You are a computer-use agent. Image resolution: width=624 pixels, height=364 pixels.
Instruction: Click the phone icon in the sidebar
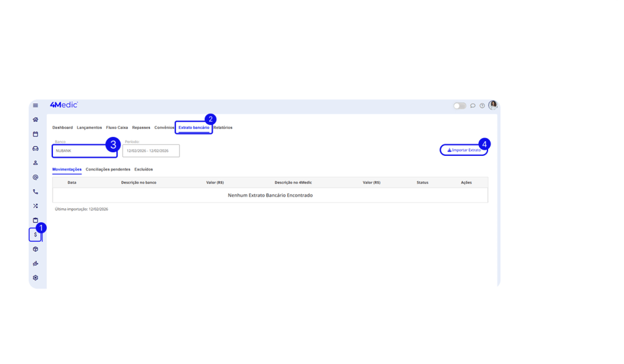(35, 192)
